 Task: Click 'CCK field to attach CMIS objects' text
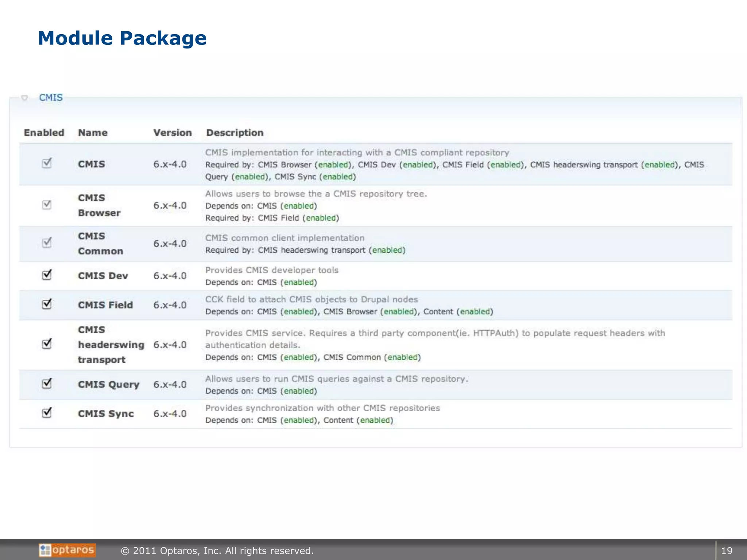pos(311,299)
